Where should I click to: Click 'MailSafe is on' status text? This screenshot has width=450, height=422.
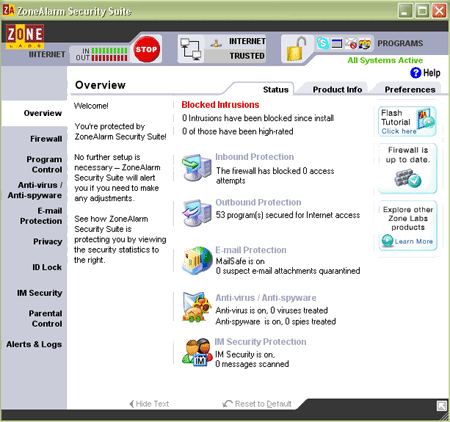pyautogui.click(x=240, y=261)
